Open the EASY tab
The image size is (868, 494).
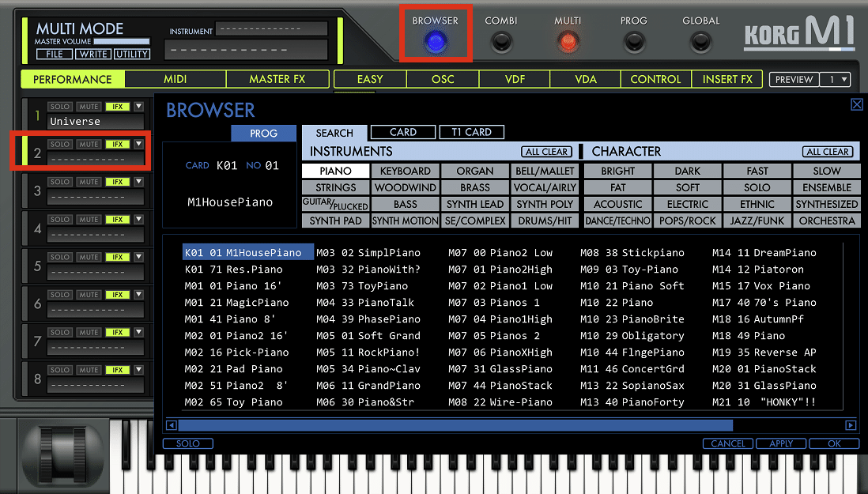point(370,79)
